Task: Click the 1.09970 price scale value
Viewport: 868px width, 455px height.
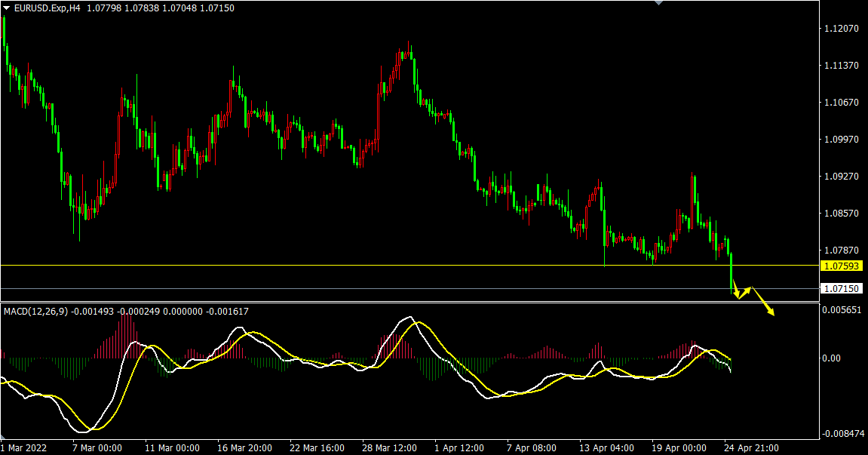Action: [x=842, y=140]
